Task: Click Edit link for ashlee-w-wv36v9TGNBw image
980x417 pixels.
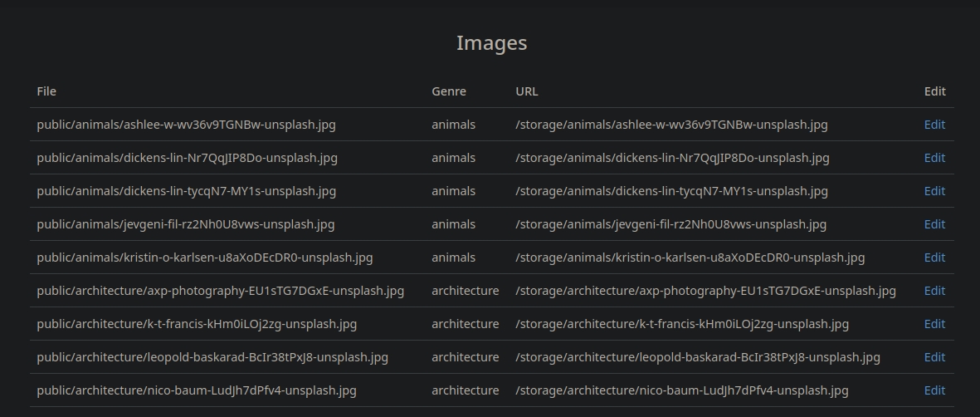Action: (934, 125)
